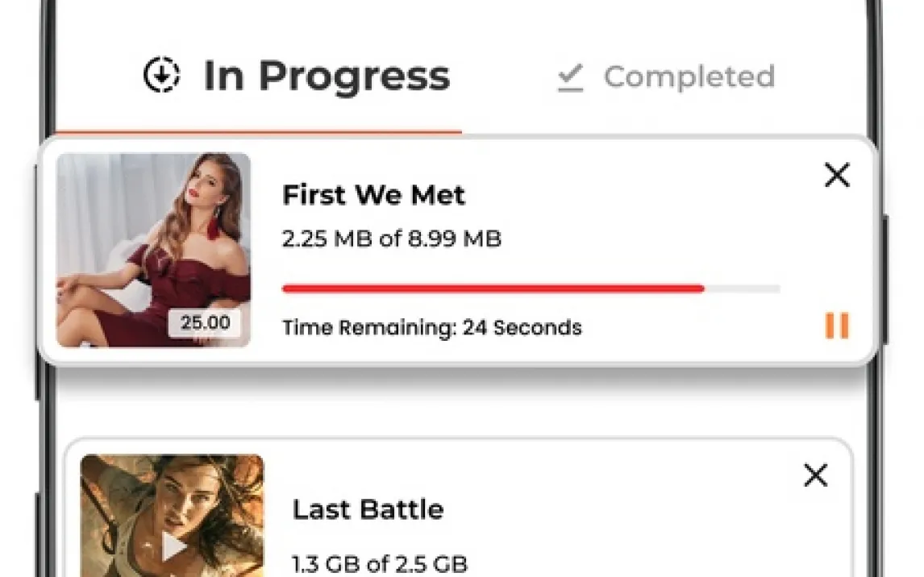
Task: Click the checkmark icon beside Completed
Action: [x=570, y=78]
